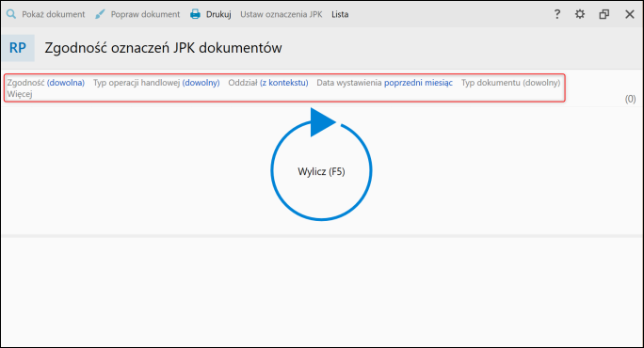Click the Pokaż dokument label
Screen dimensions: 644x348
tap(54, 14)
